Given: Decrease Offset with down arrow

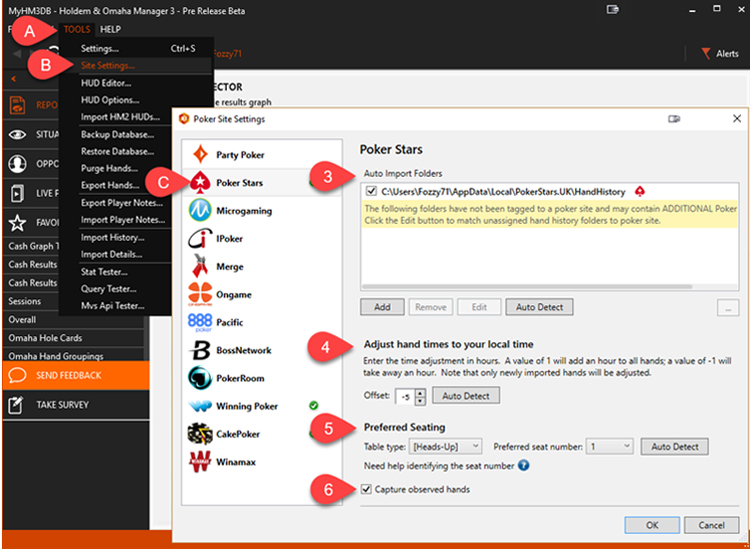Looking at the screenshot, I should [x=420, y=400].
